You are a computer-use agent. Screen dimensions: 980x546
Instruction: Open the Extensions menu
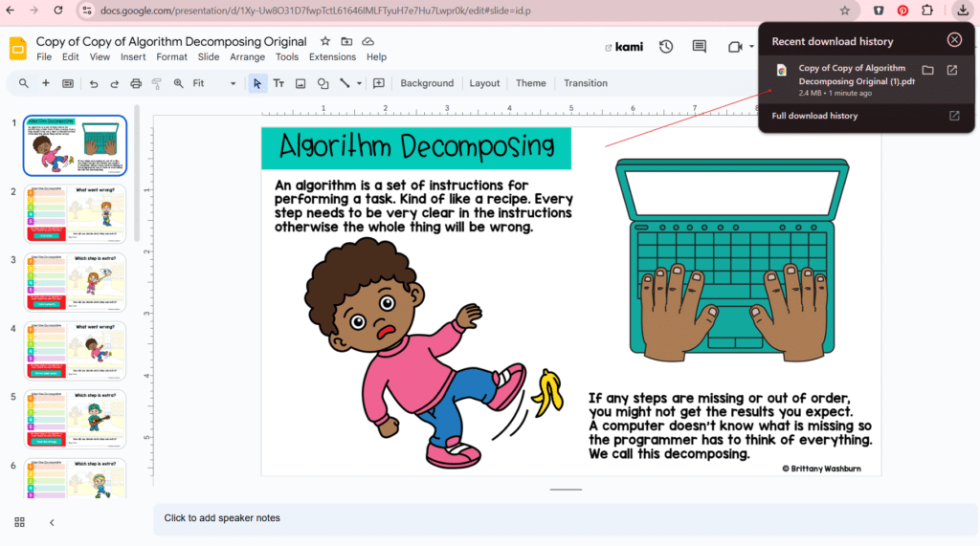(332, 56)
